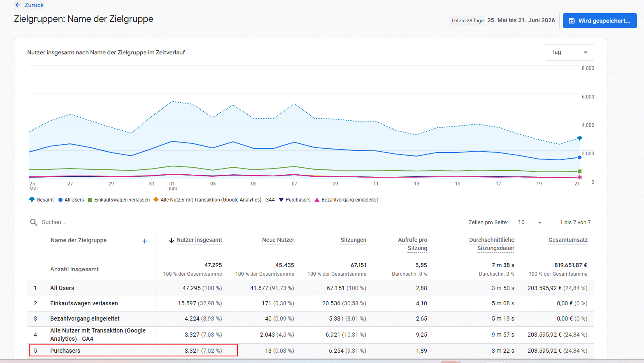Click the Wird gespeichert button

pos(600,21)
